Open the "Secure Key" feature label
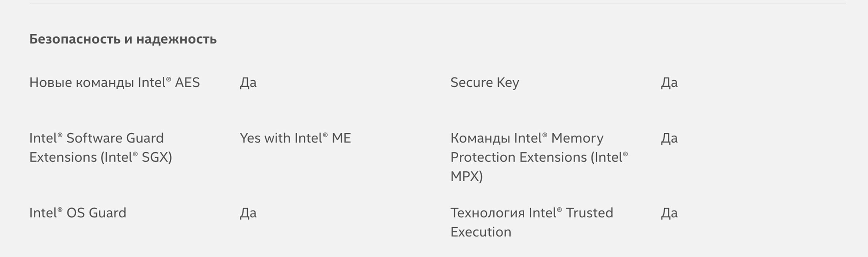The image size is (868, 257). pos(485,83)
